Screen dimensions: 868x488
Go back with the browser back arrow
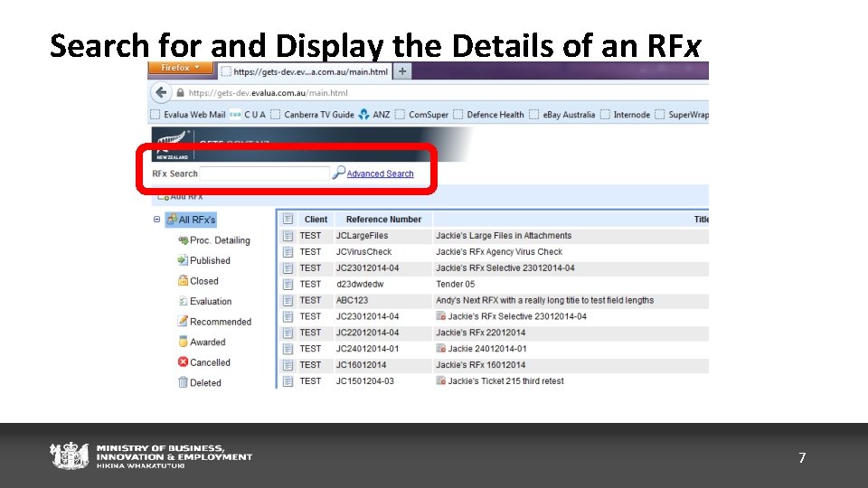(x=161, y=92)
